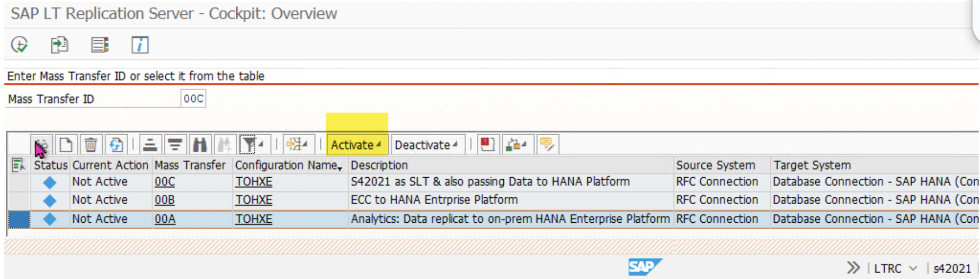Click the sort ascending icon
The width and height of the screenshot is (980, 279).
coord(150,144)
